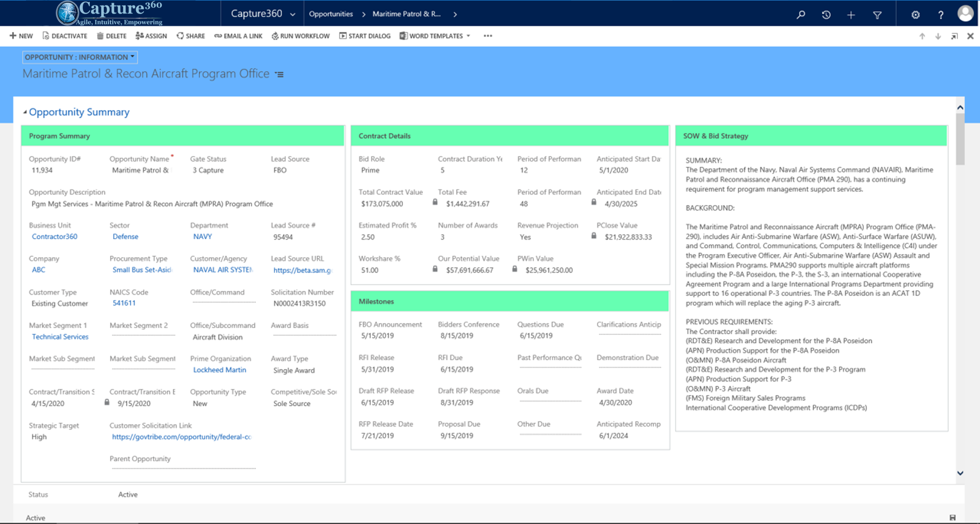Open the help question mark icon
Screen dimensions: 980x524
tap(941, 15)
